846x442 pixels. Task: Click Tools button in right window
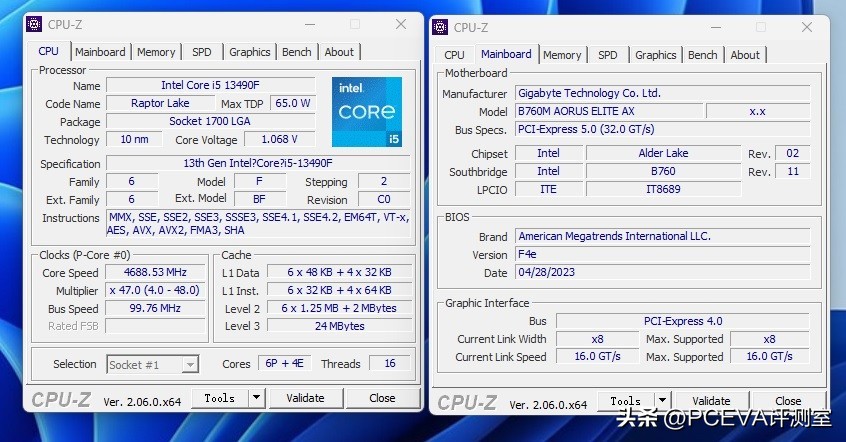[626, 401]
